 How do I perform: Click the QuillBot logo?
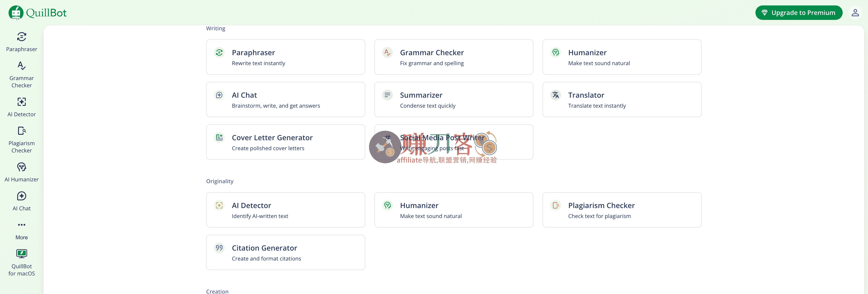[x=37, y=13]
